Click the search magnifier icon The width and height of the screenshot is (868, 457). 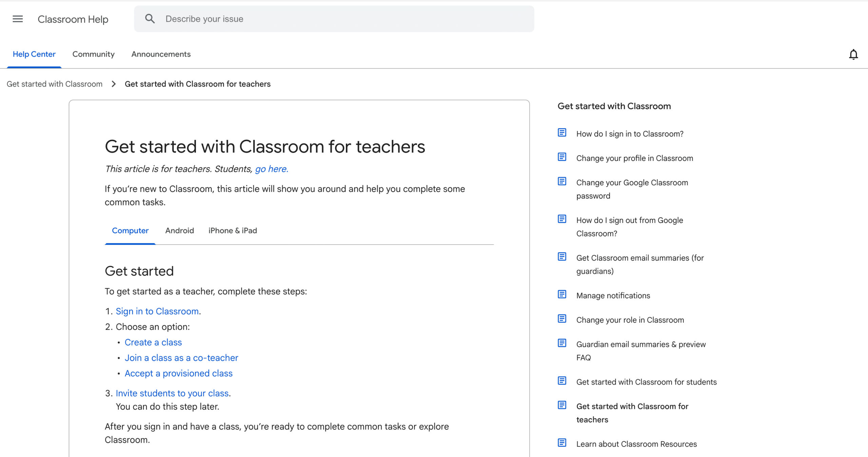tap(150, 19)
